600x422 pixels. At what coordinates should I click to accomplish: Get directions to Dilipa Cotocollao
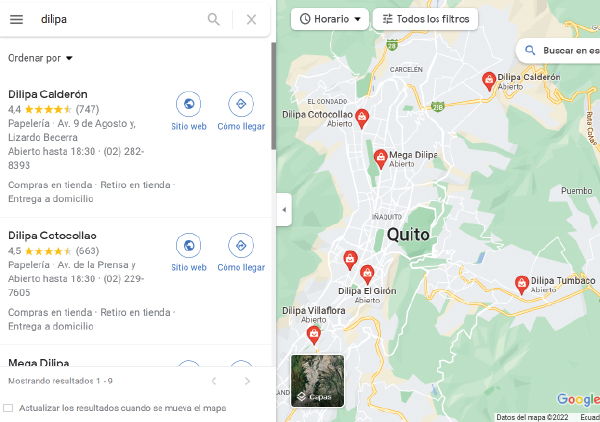tap(241, 245)
